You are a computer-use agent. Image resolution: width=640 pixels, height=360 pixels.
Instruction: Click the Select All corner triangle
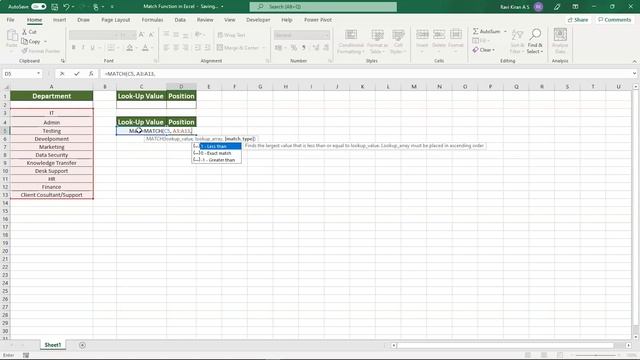[x=5, y=87]
